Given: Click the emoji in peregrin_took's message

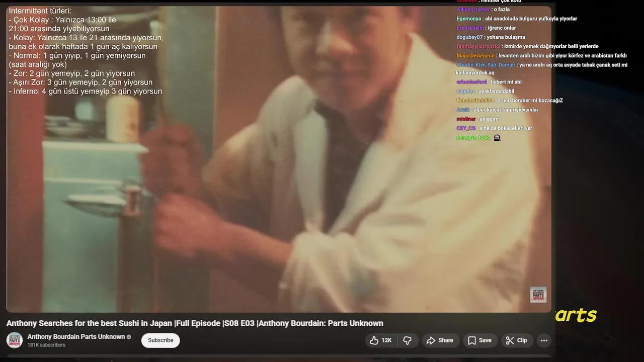Looking at the screenshot, I should (x=497, y=138).
